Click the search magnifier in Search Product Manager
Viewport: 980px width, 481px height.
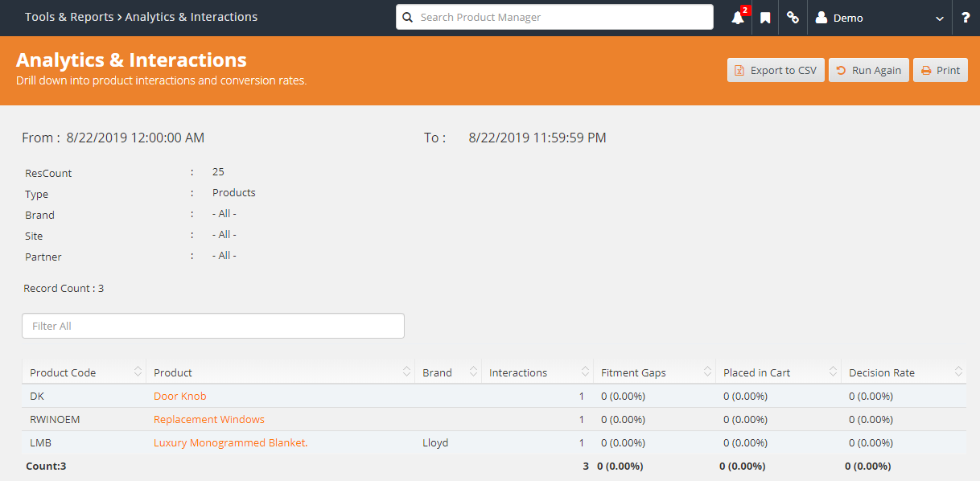coord(407,17)
